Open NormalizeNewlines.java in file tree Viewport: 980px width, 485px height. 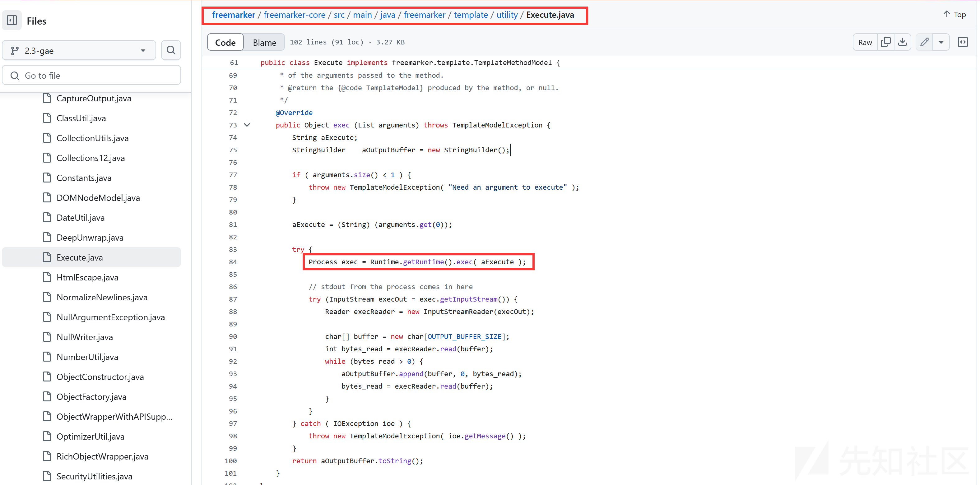click(102, 297)
